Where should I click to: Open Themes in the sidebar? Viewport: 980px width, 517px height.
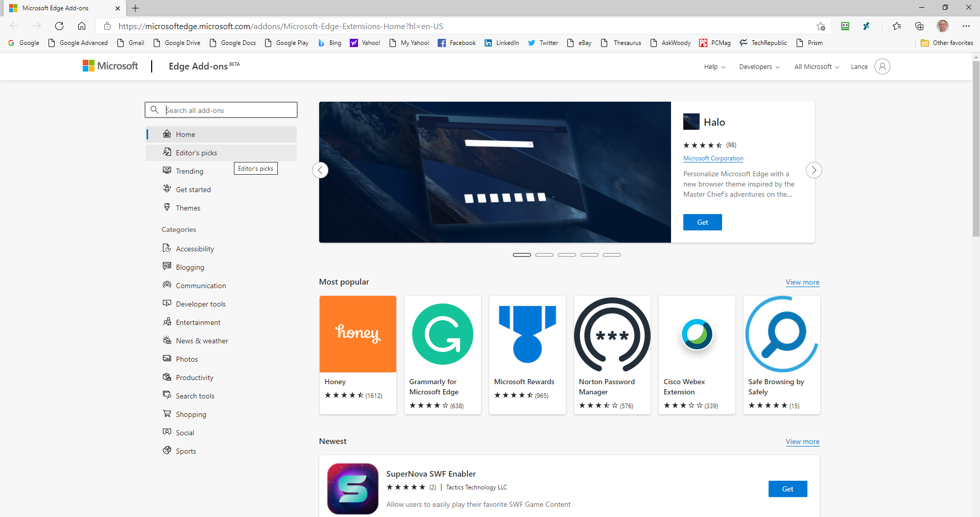(221, 208)
